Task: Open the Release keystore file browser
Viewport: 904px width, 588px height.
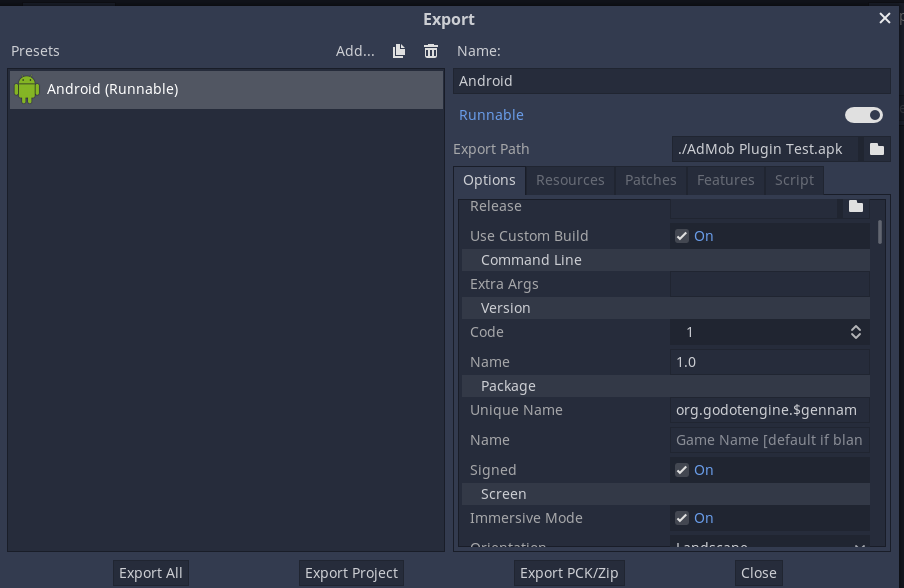Action: (856, 205)
